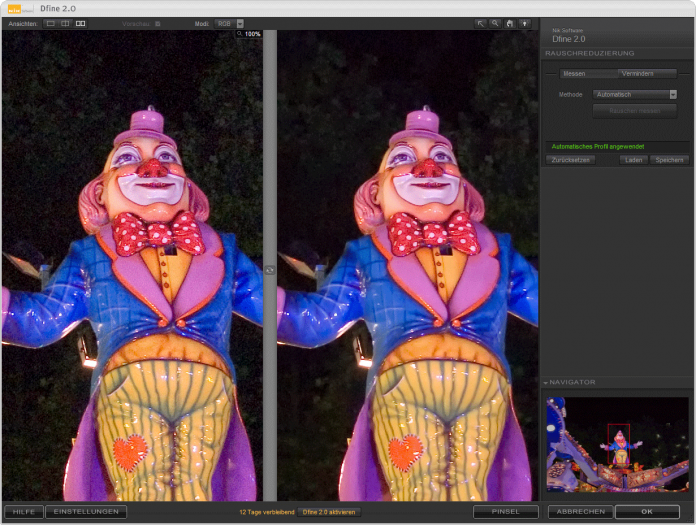Image resolution: width=696 pixels, height=525 pixels.
Task: Open the Modi RGB dropdown
Action: 229,23
